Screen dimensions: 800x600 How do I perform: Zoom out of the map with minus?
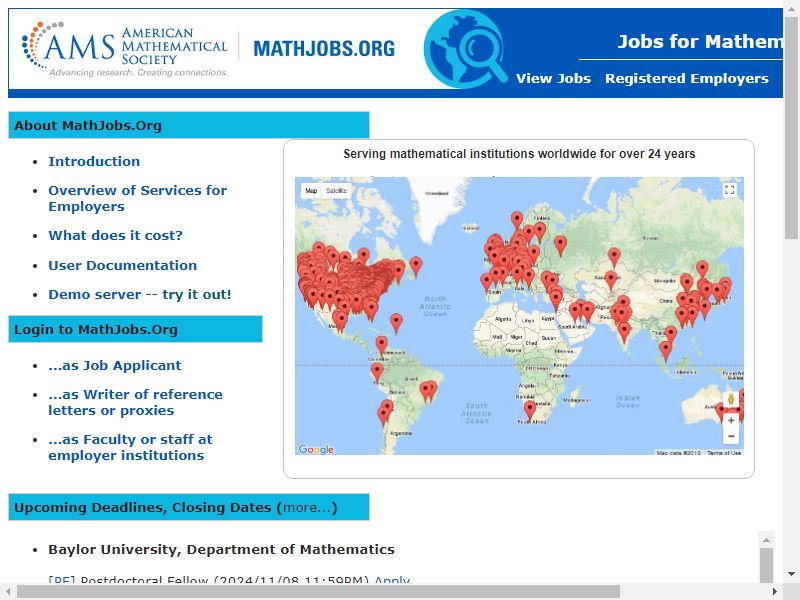(731, 436)
